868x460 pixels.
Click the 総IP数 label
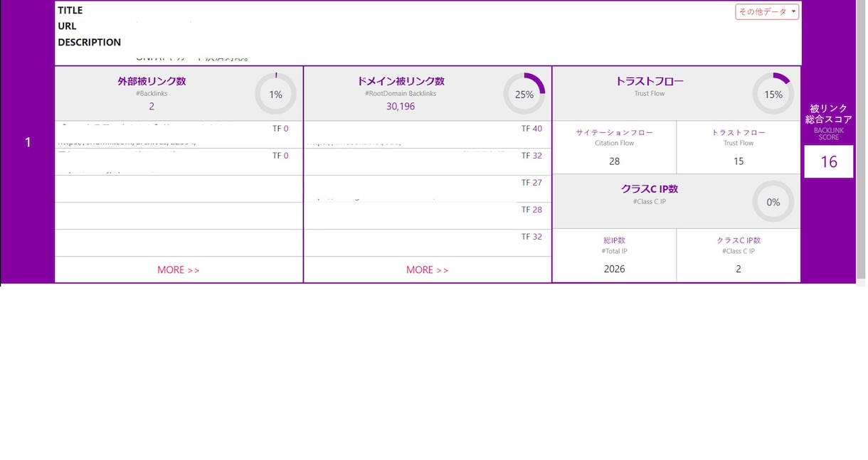click(x=615, y=240)
